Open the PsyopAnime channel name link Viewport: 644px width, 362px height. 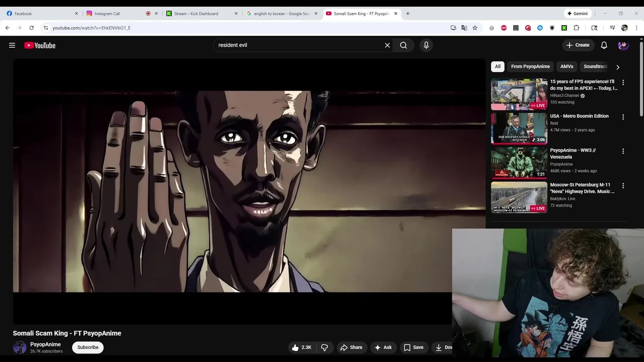[45, 344]
